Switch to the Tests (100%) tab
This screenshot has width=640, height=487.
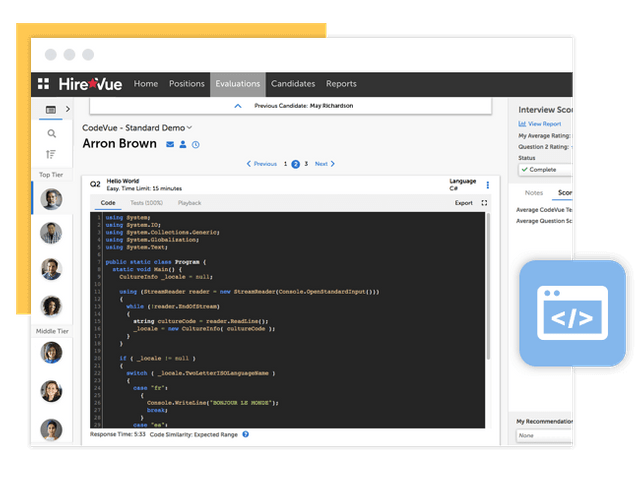pyautogui.click(x=147, y=203)
